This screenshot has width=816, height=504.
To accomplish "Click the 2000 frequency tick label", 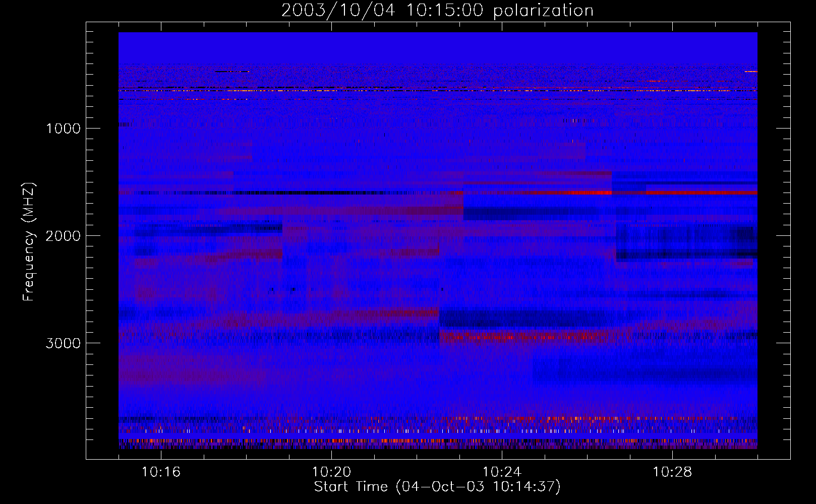I will point(63,236).
